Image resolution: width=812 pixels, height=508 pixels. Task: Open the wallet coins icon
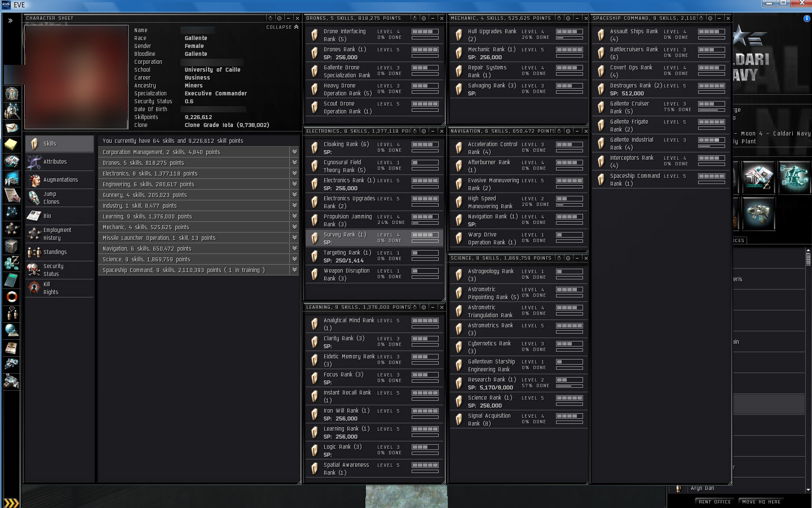point(12,263)
